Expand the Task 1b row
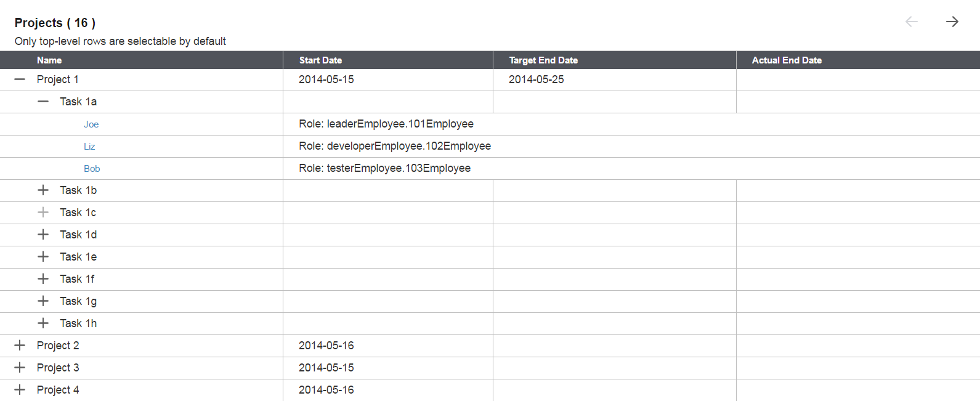Screen dimensions: 980x401 [x=43, y=190]
